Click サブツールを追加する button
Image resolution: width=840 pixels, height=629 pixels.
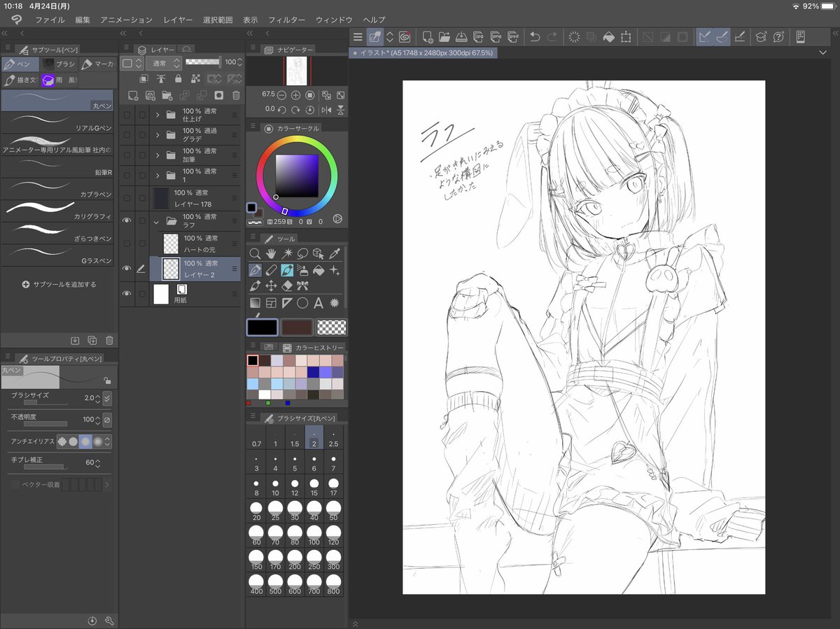click(59, 285)
